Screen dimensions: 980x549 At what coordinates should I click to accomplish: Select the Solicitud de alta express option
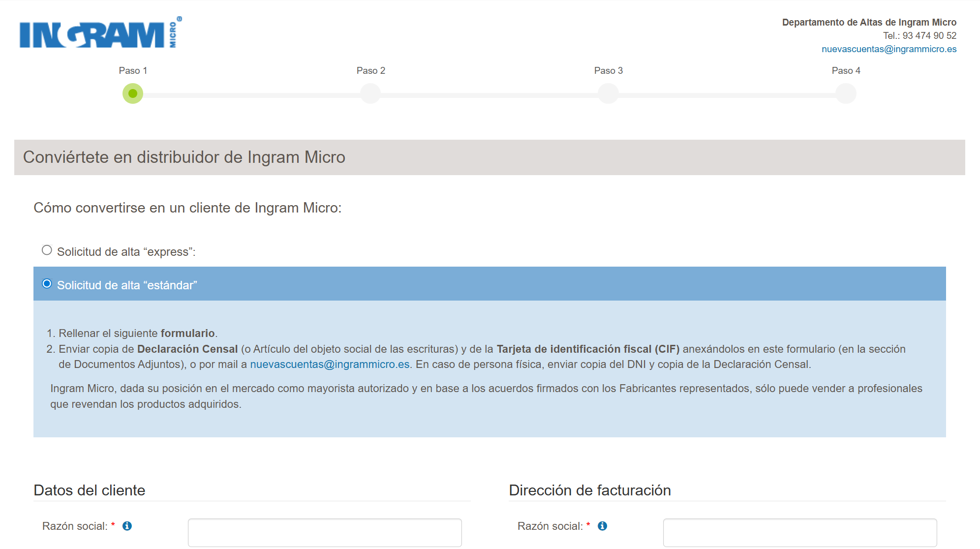click(x=47, y=250)
